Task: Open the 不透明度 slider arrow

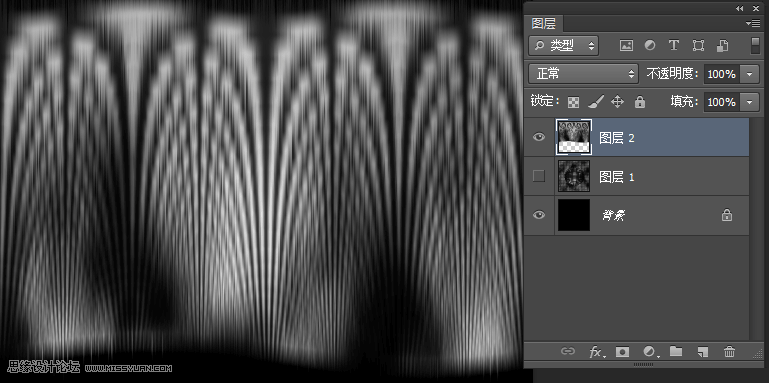Action: pyautogui.click(x=749, y=74)
